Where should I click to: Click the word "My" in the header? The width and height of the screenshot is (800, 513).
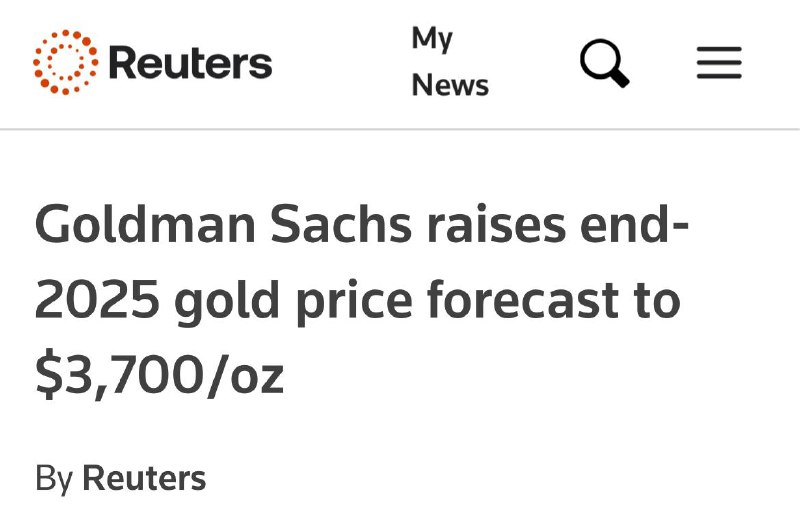click(432, 39)
